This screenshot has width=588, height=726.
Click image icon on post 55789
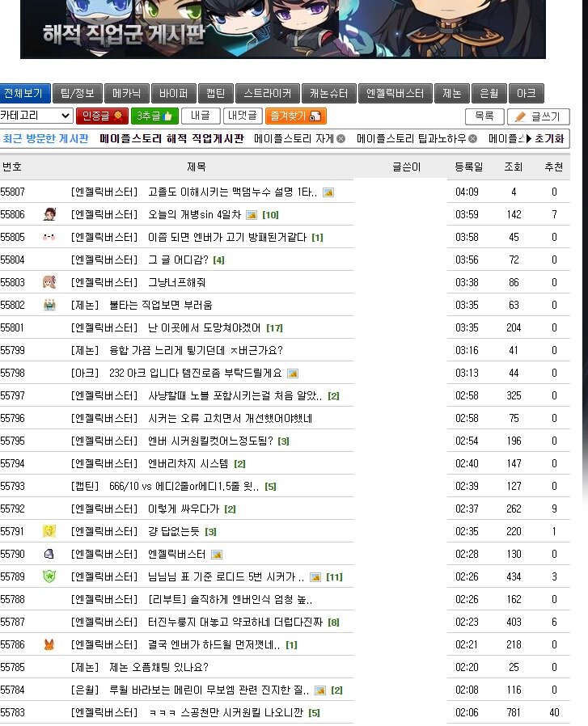coord(315,577)
